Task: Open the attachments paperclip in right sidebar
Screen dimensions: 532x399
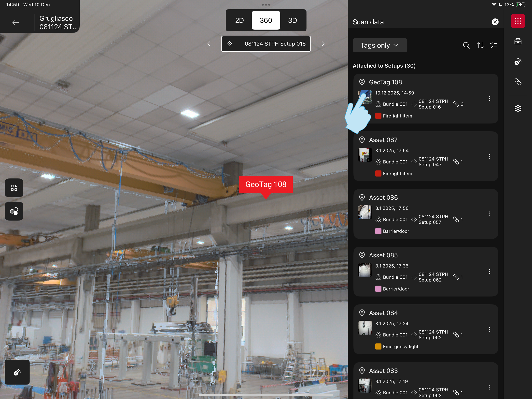Action: (517, 82)
